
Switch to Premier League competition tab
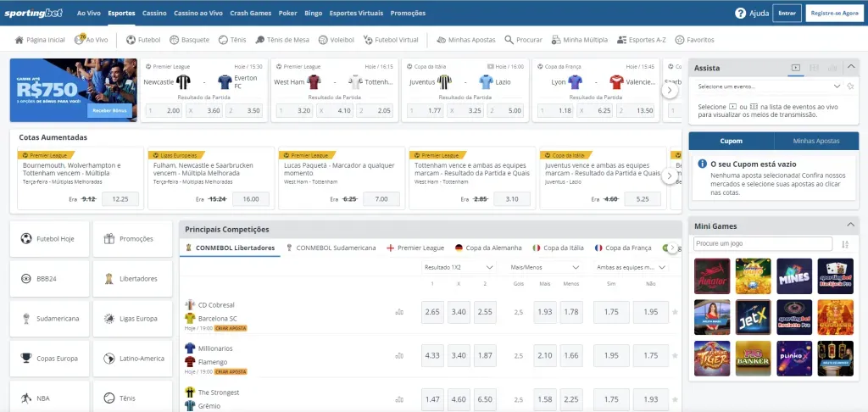click(x=415, y=248)
